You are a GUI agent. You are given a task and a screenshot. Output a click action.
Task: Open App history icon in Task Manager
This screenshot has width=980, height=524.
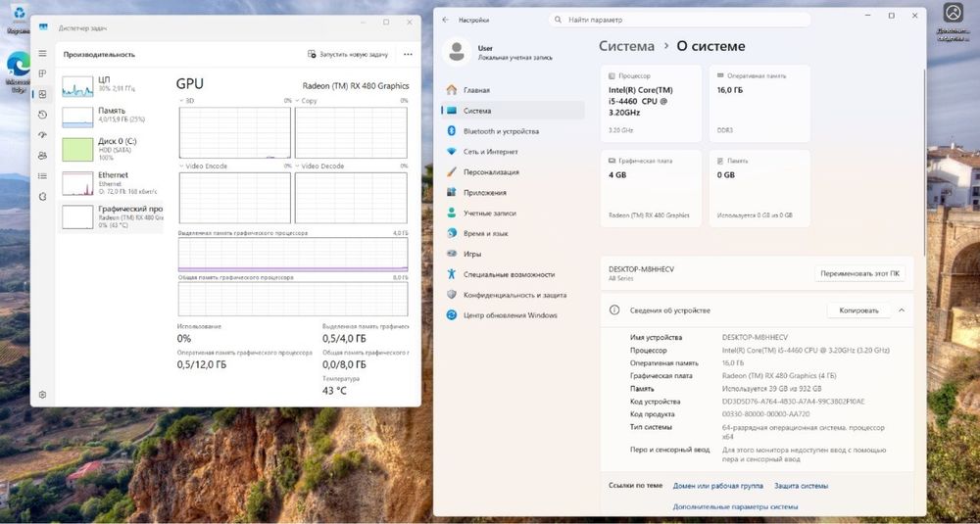click(42, 115)
